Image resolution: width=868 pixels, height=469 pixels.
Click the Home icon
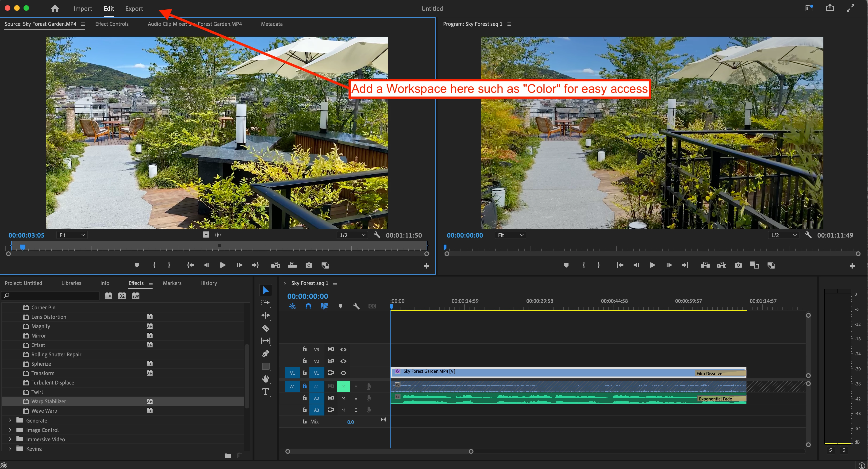55,8
